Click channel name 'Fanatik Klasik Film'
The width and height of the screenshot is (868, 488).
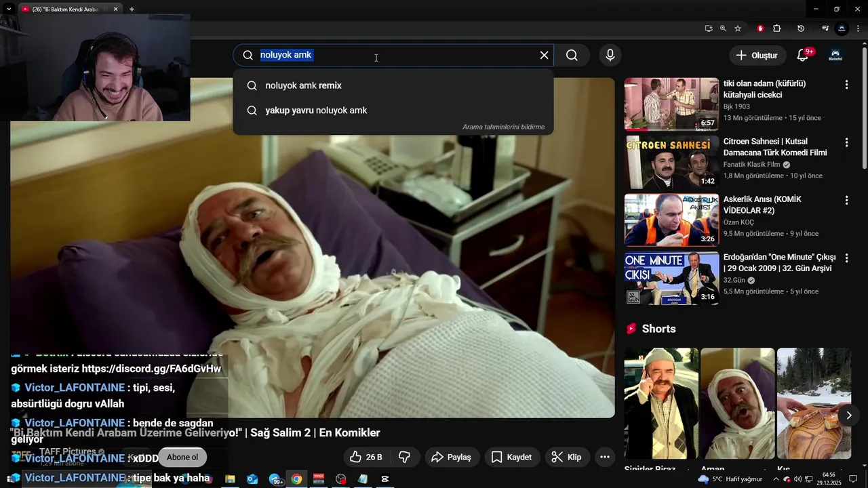tap(753, 165)
